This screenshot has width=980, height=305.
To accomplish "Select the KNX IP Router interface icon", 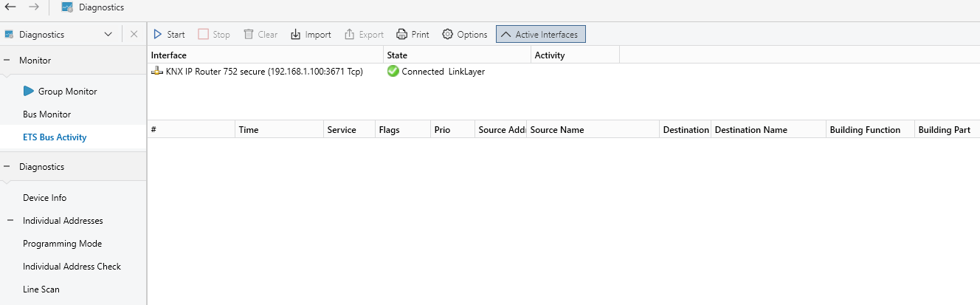I will coord(156,72).
